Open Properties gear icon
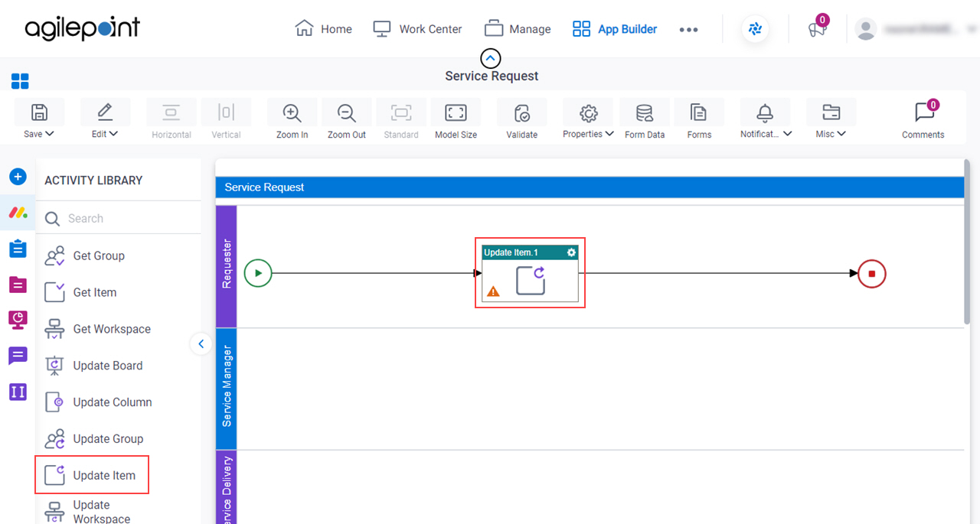980x524 pixels. pyautogui.click(x=588, y=112)
